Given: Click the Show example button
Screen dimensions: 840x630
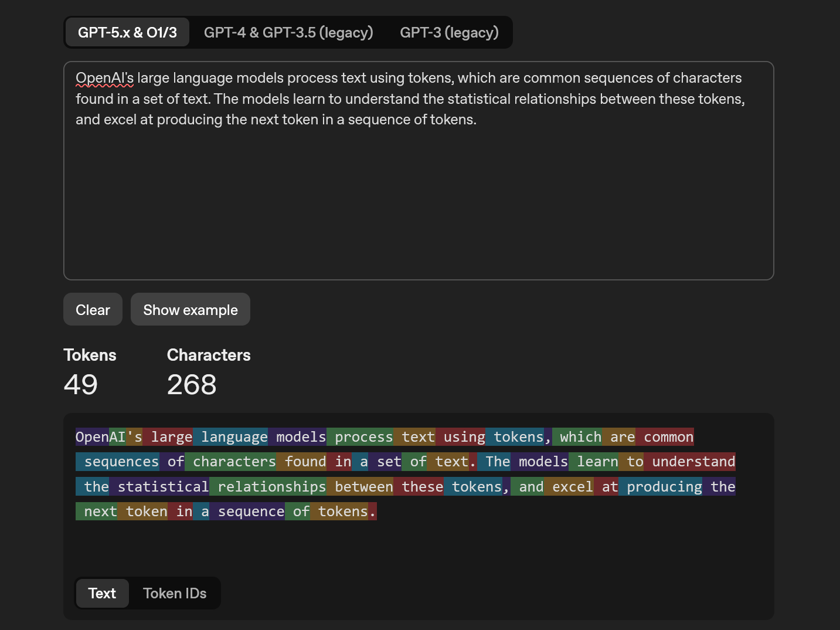Looking at the screenshot, I should pyautogui.click(x=191, y=309).
